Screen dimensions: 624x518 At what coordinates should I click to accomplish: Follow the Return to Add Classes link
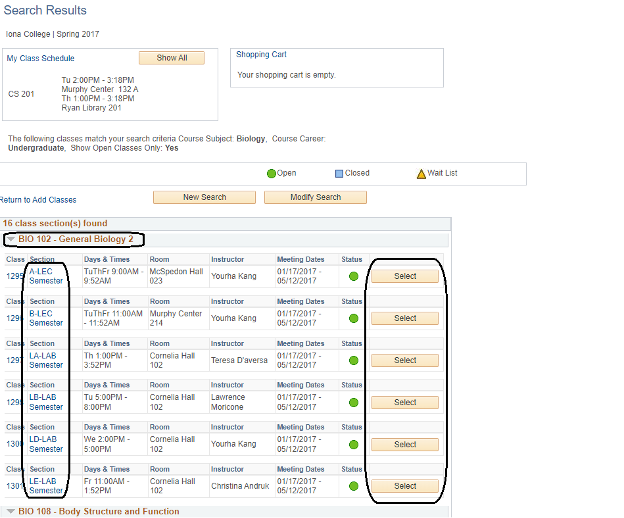[x=38, y=200]
